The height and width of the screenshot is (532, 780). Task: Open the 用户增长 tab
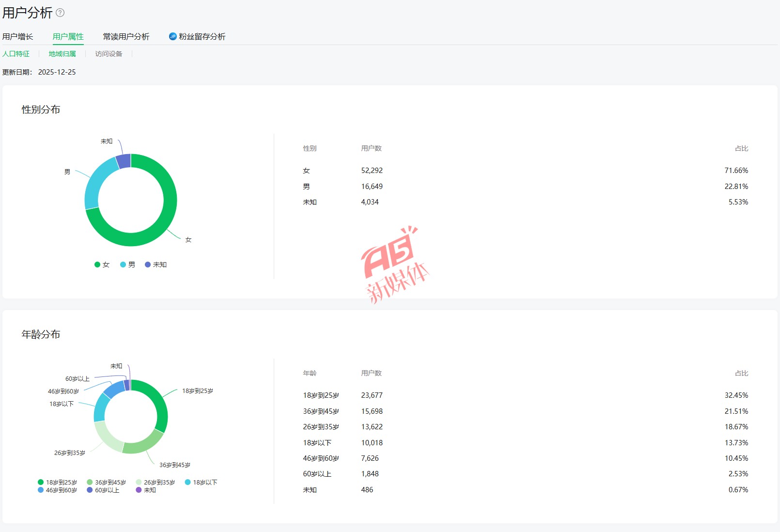pos(18,37)
